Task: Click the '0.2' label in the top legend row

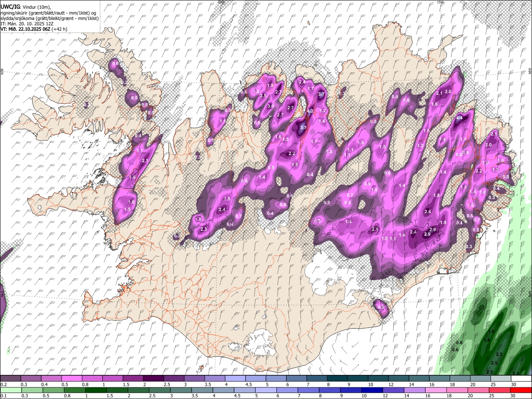Action: coord(3,384)
